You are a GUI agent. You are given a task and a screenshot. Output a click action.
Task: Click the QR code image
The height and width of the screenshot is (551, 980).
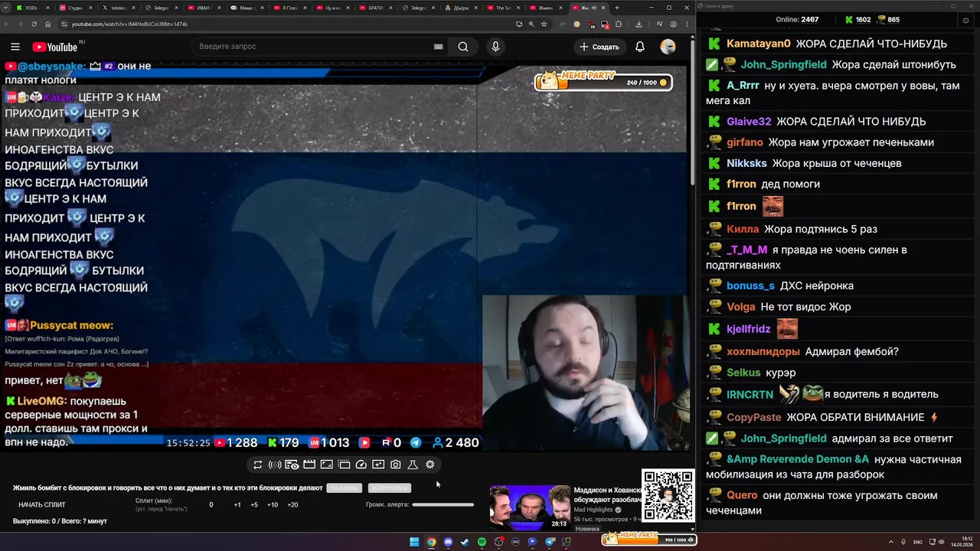coord(668,496)
